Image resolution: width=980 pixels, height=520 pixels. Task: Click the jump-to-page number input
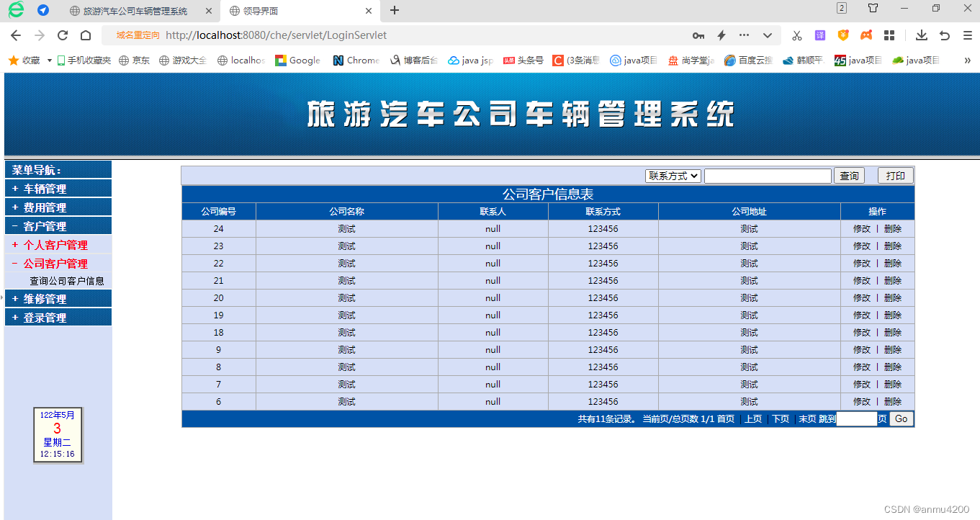(x=857, y=419)
